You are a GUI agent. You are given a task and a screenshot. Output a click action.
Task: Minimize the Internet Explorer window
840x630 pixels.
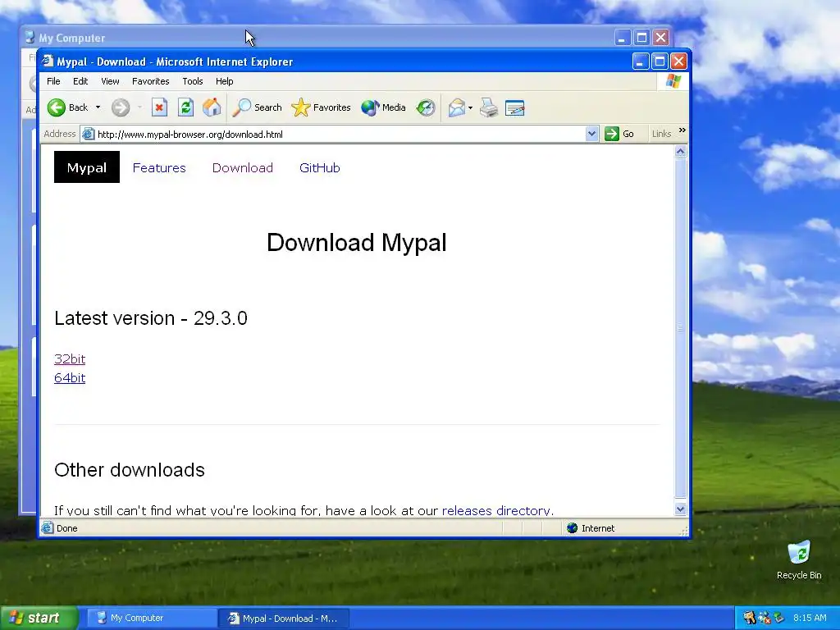point(640,61)
